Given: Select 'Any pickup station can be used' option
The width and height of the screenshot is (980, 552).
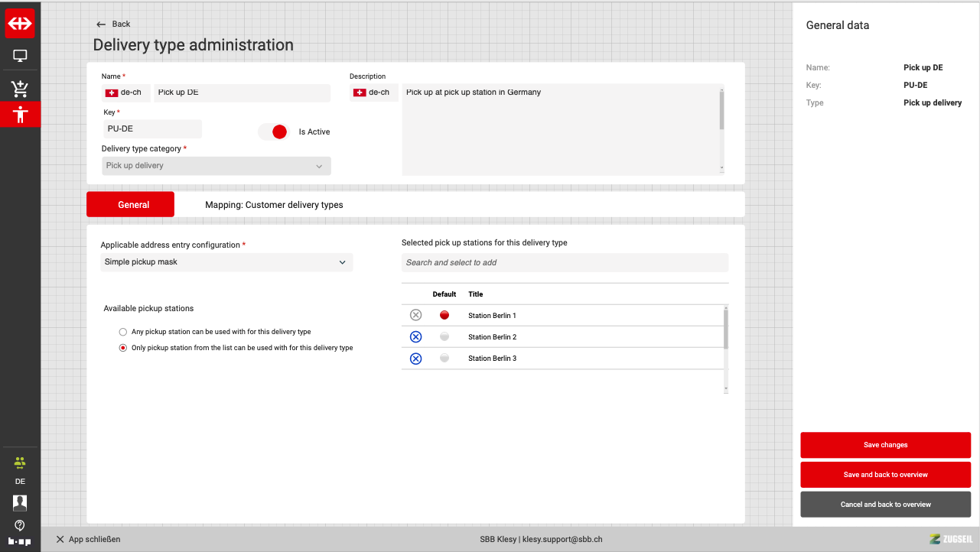Looking at the screenshot, I should tap(123, 332).
